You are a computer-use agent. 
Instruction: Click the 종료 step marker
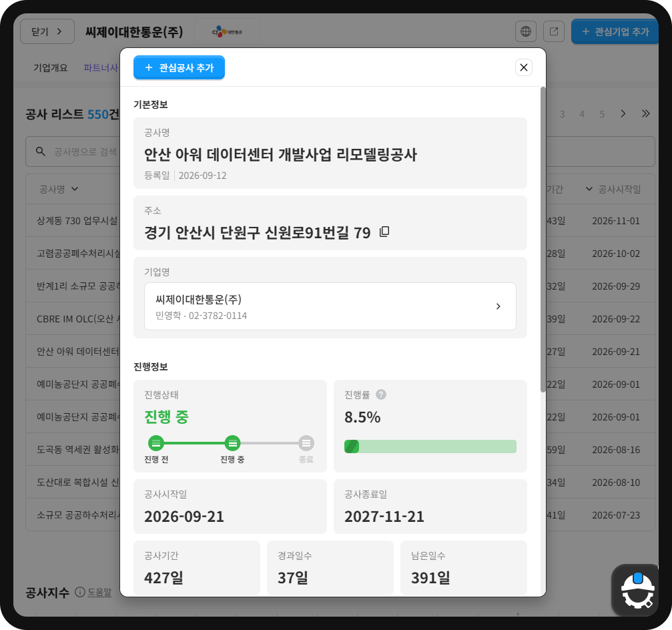click(x=306, y=443)
